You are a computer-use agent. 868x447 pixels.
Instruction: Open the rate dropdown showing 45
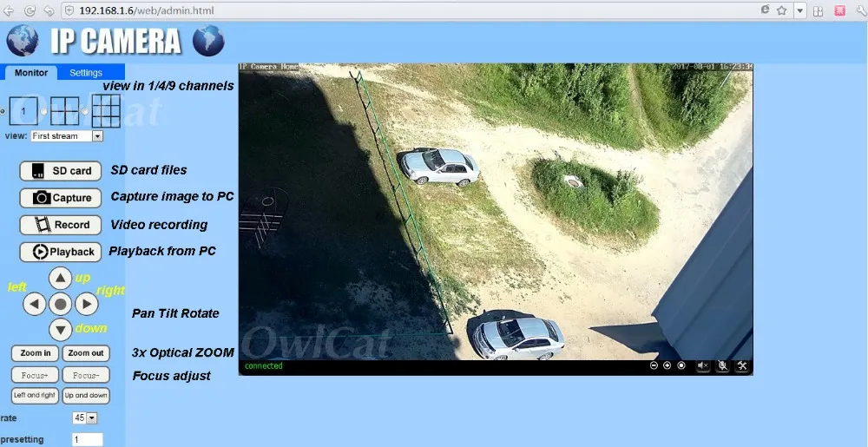click(x=85, y=418)
